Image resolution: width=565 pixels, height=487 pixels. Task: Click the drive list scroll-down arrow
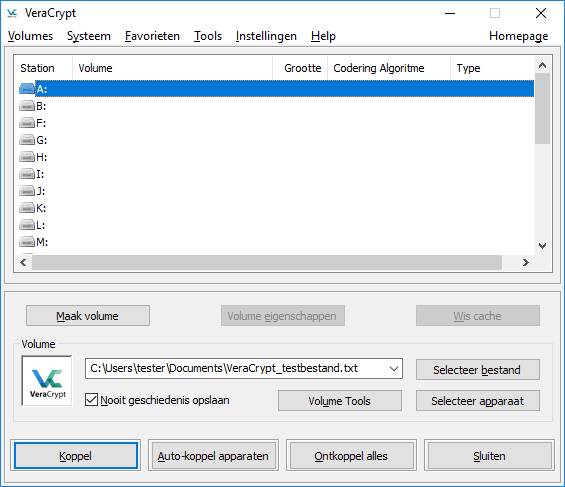tap(542, 246)
